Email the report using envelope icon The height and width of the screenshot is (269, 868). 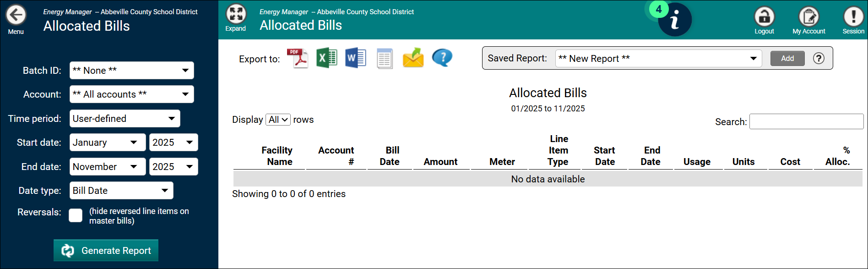[413, 59]
